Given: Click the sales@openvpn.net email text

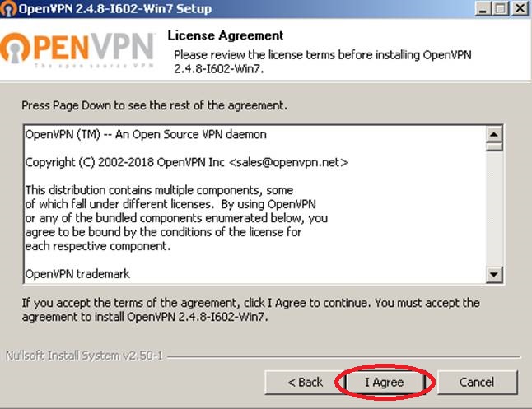Looking at the screenshot, I should point(288,162).
